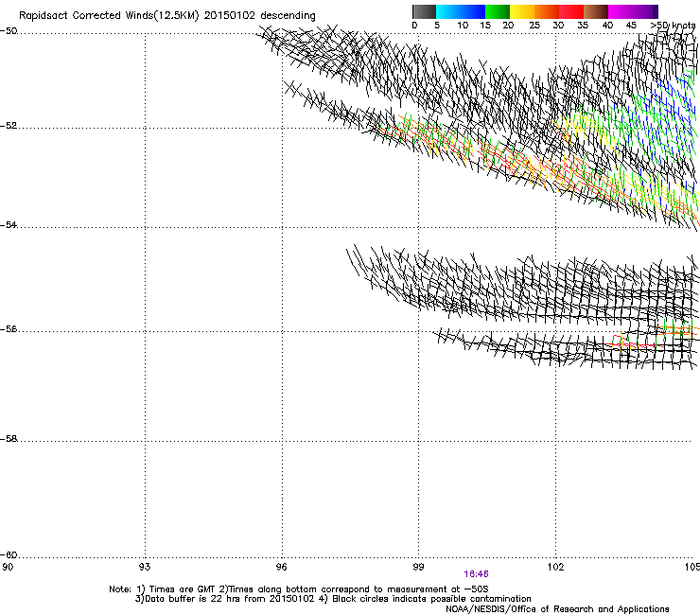The height and width of the screenshot is (615, 700).
Task: Click latitude label -54
Action: coord(9,225)
